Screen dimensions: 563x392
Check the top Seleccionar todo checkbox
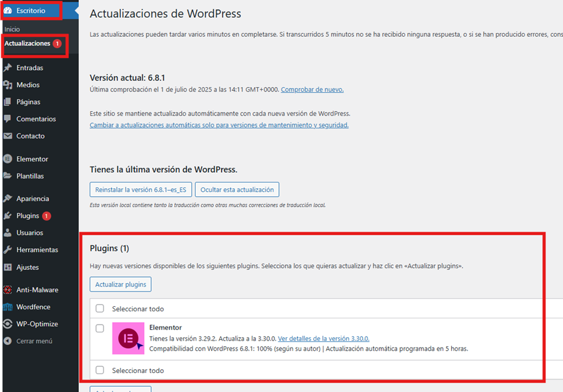(100, 308)
